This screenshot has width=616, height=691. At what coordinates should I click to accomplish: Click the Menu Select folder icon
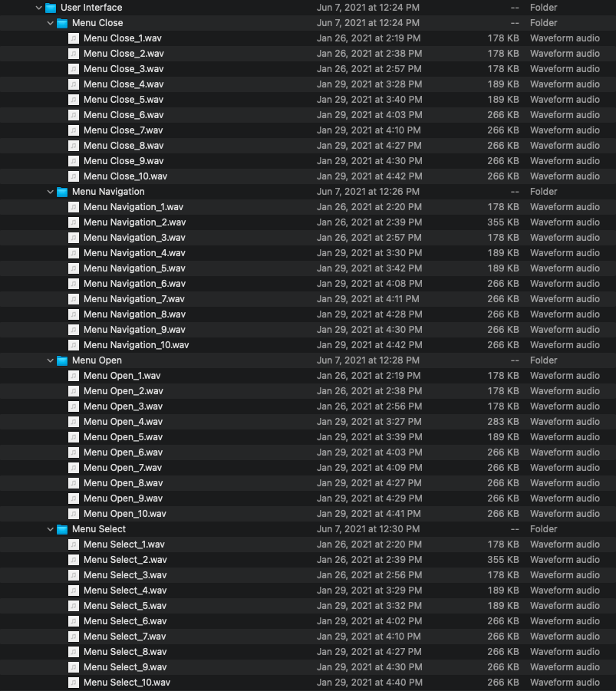[62, 529]
